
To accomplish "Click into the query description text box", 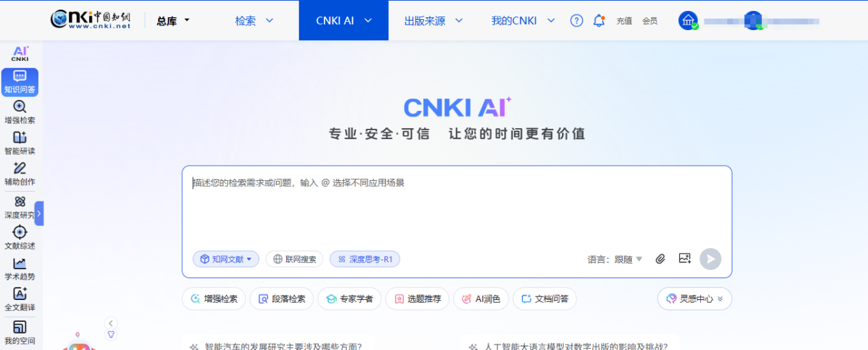I will pos(457,205).
